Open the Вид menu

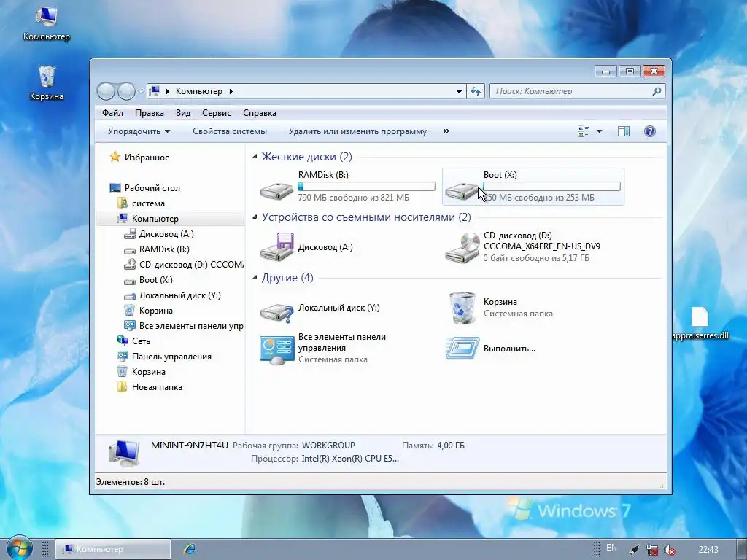183,113
